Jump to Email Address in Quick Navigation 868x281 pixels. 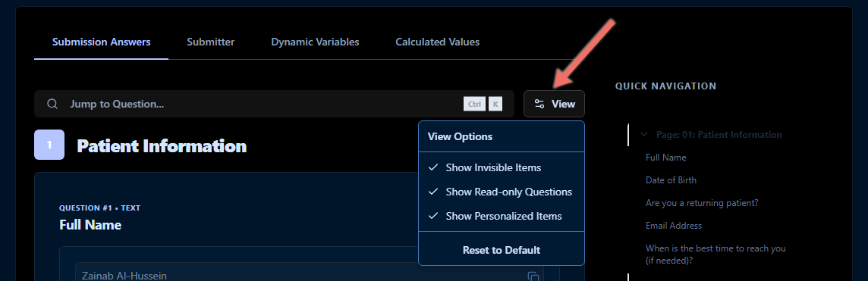(673, 225)
